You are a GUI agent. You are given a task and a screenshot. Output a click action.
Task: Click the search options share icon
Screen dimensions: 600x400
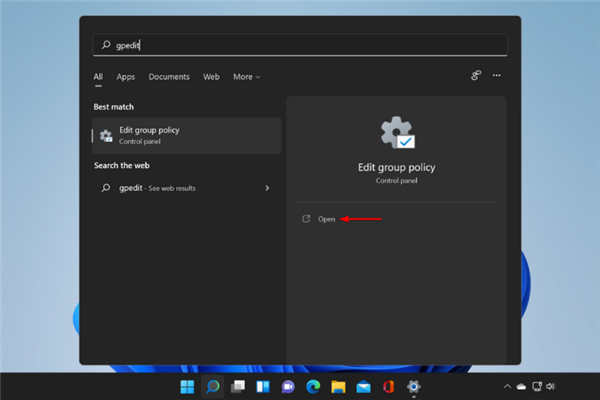pos(476,76)
